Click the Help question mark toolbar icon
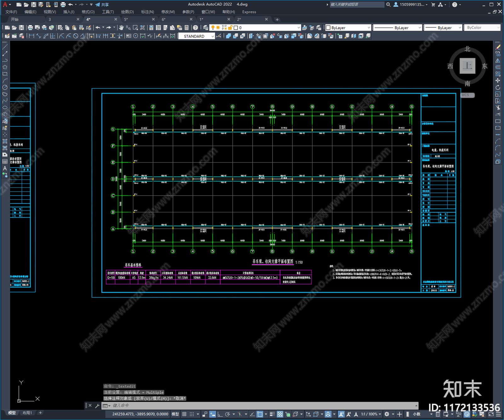The width and height of the screenshot is (504, 420). tap(196, 28)
